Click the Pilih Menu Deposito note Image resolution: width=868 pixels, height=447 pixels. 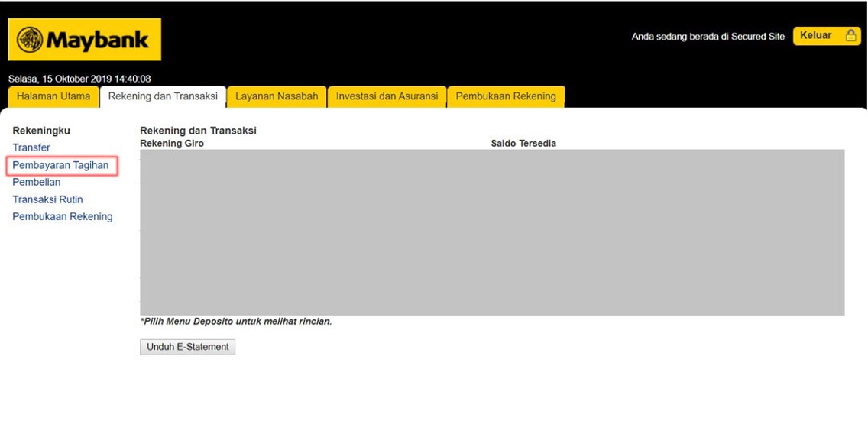(x=236, y=321)
